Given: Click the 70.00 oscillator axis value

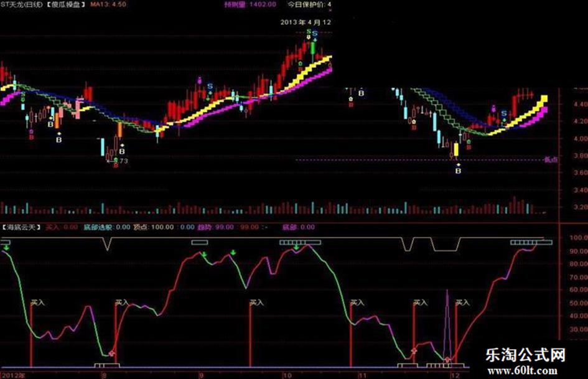Looking at the screenshot, I should 579,278.
